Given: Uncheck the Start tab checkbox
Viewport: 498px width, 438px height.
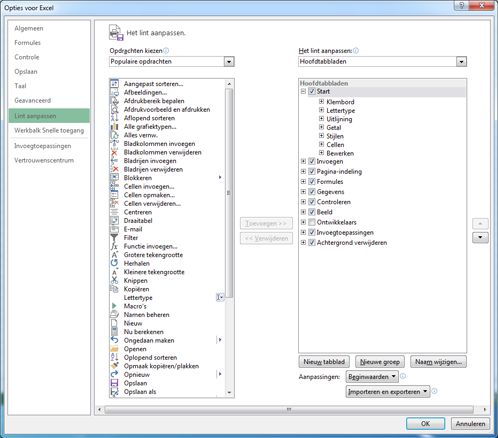Looking at the screenshot, I should click(x=312, y=91).
